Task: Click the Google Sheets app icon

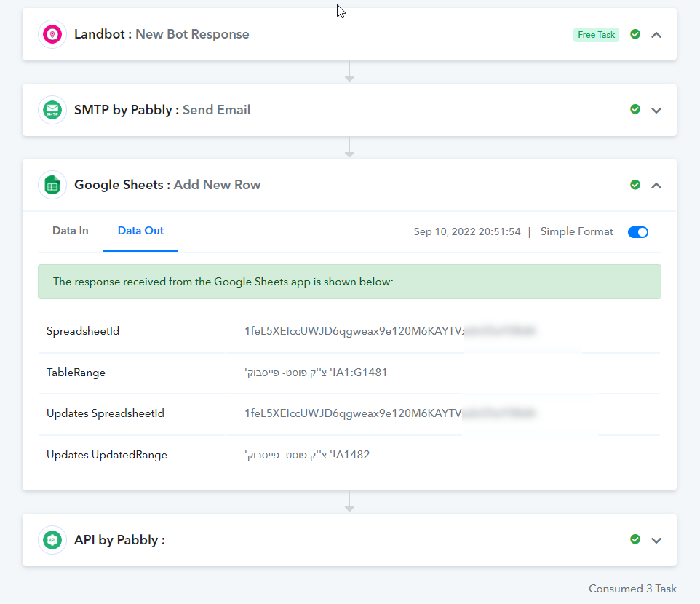Action: [52, 185]
